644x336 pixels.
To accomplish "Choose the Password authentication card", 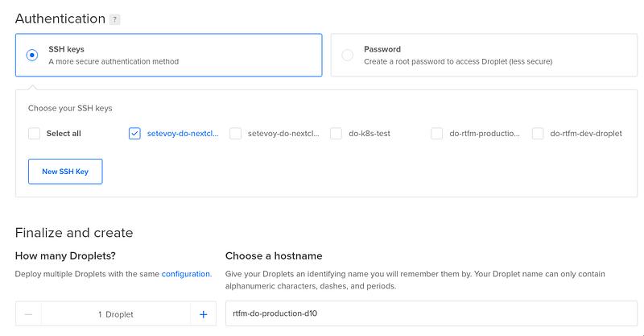I will (484, 55).
